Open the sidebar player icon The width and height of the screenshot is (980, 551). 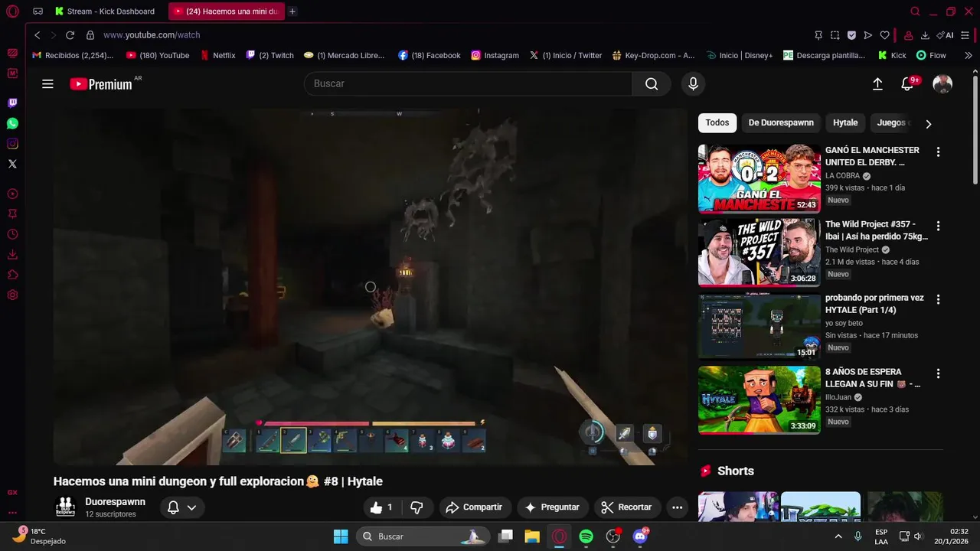(x=12, y=194)
